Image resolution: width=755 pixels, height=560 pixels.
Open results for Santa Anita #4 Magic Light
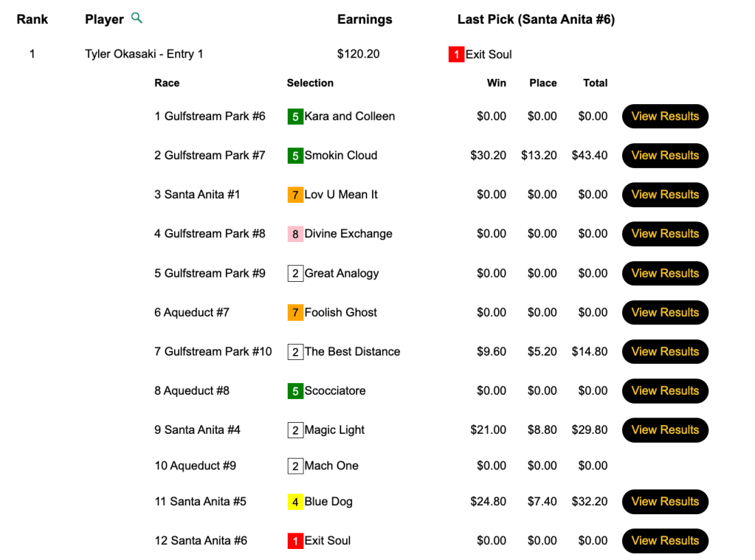coord(664,430)
